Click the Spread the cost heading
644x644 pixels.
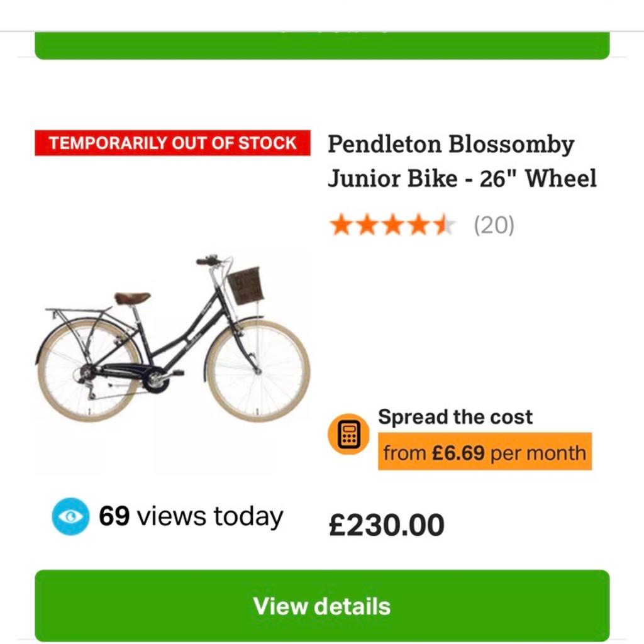tap(455, 417)
